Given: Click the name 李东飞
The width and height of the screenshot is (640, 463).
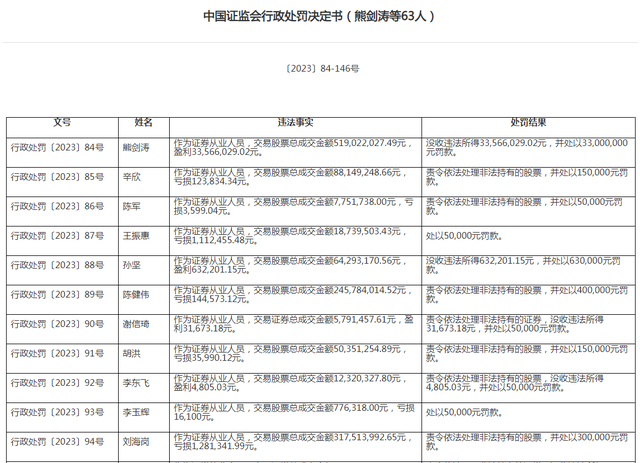Looking at the screenshot, I should [x=136, y=383].
